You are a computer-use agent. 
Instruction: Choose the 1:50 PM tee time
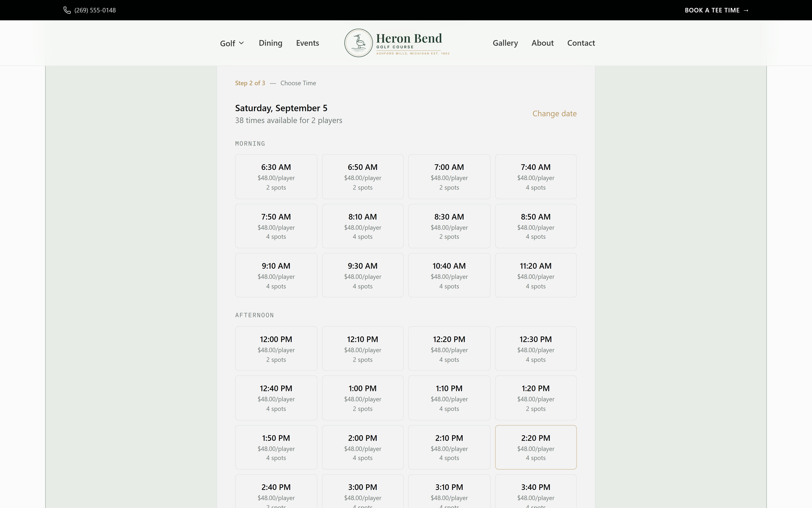pos(276,447)
